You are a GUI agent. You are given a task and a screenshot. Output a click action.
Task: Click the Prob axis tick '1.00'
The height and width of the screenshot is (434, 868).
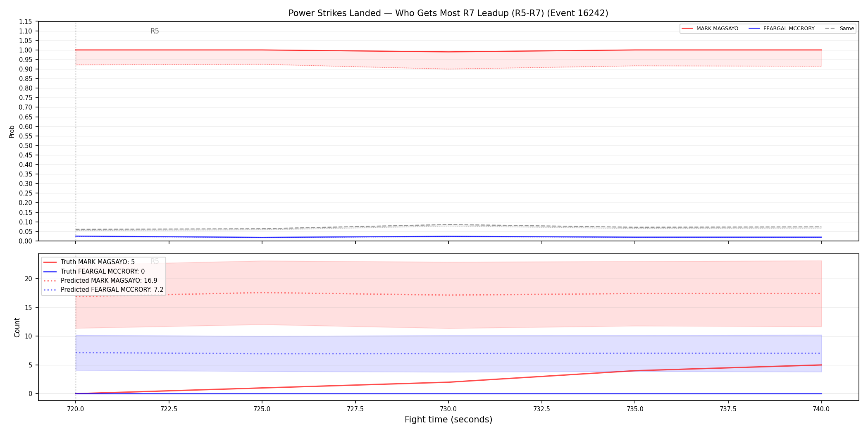[x=26, y=50]
